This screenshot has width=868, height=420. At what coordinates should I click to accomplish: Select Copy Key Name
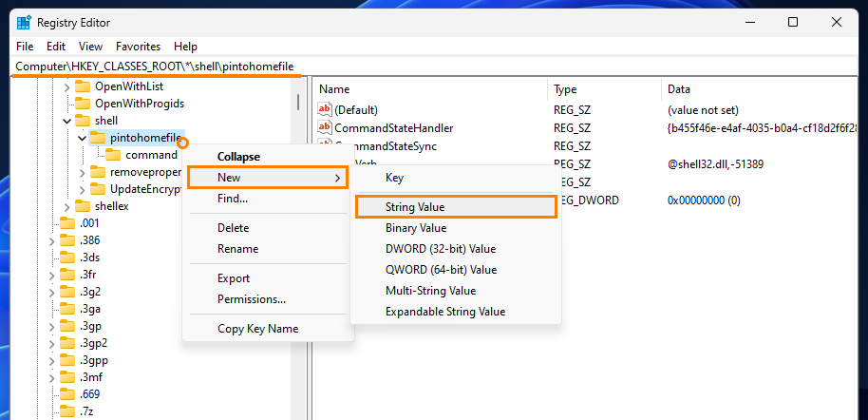(269, 329)
